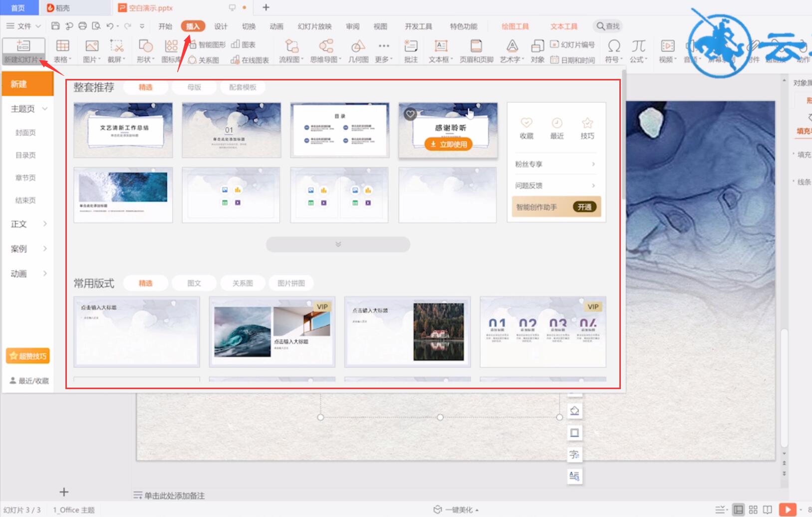This screenshot has height=517, width=812.
Task: Switch to Slide Sorter view icon
Action: click(x=753, y=510)
